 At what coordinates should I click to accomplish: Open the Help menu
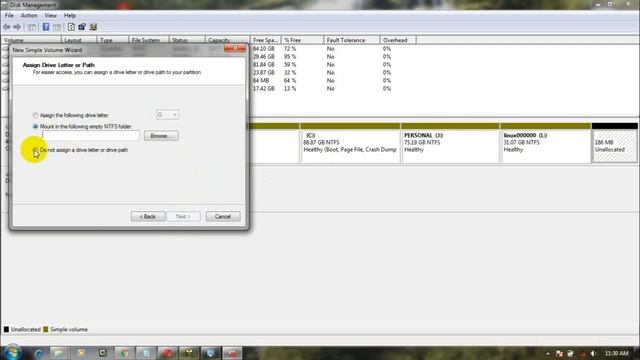point(70,16)
